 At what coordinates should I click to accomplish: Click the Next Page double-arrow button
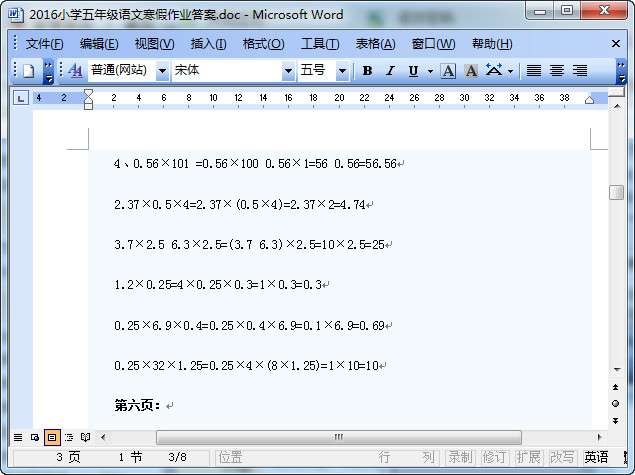[616, 421]
